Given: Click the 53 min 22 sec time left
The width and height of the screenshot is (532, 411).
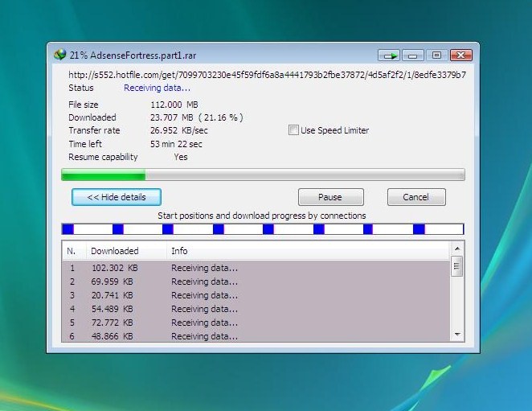Looking at the screenshot, I should pos(176,144).
